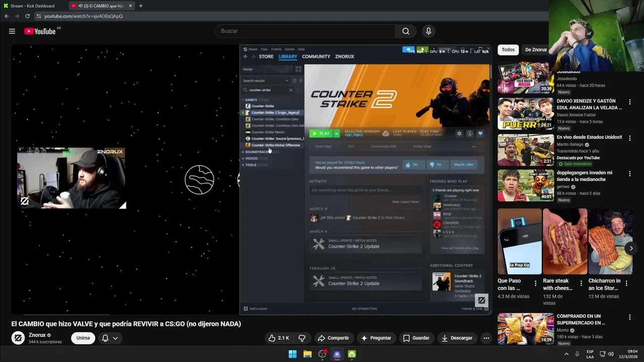Open options for dopplegangers video
Image resolution: width=644 pixels, height=362 pixels.
(x=629, y=174)
